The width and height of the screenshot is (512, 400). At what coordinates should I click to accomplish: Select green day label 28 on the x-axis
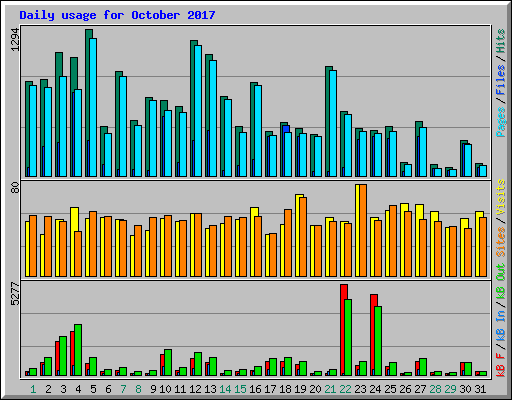point(435,389)
